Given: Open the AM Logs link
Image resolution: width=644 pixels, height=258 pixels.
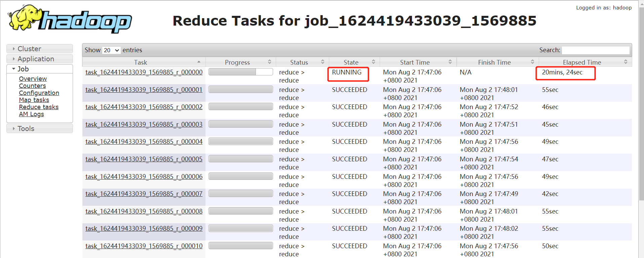Looking at the screenshot, I should coord(31,114).
